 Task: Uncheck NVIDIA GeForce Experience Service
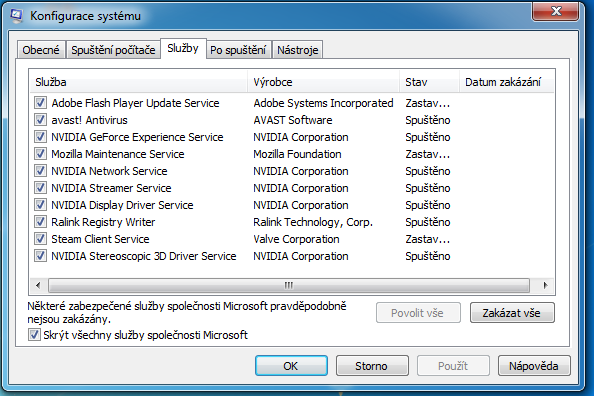click(x=40, y=137)
